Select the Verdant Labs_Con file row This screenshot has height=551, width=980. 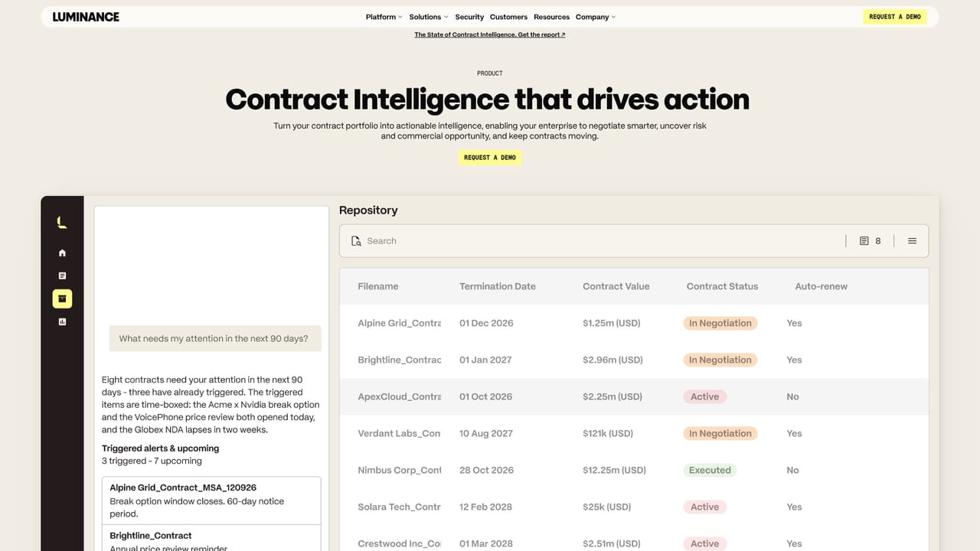coord(634,433)
